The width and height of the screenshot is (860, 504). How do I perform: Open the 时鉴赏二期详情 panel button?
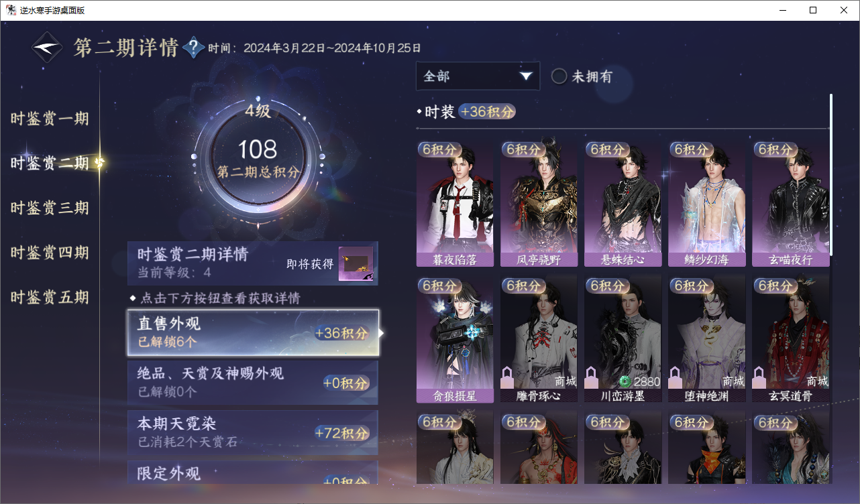(253, 263)
